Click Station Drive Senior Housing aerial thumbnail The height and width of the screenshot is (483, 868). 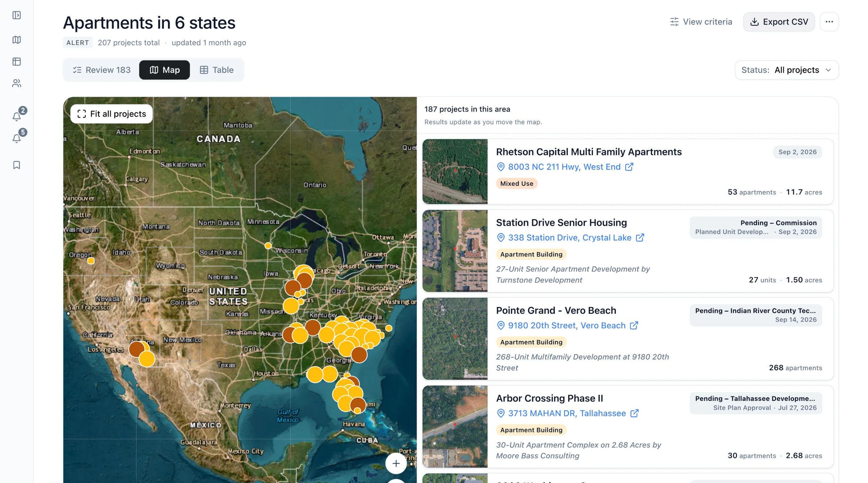coord(455,251)
